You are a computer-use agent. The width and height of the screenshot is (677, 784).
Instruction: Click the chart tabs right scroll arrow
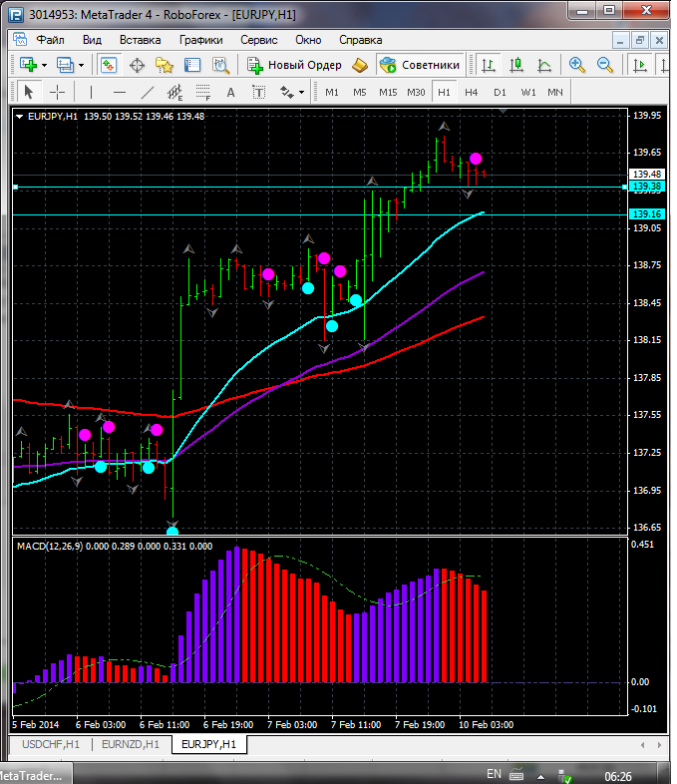(659, 745)
